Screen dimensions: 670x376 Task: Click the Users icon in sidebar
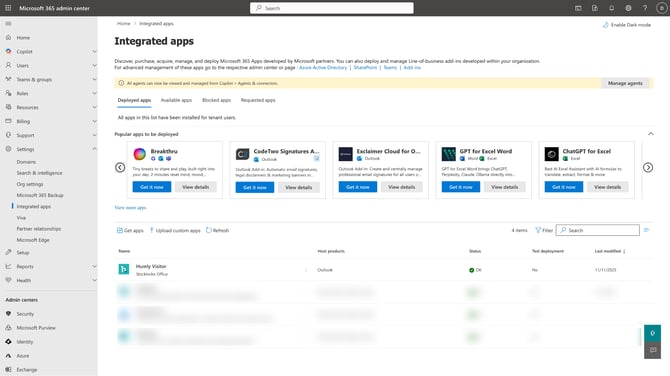(x=9, y=65)
